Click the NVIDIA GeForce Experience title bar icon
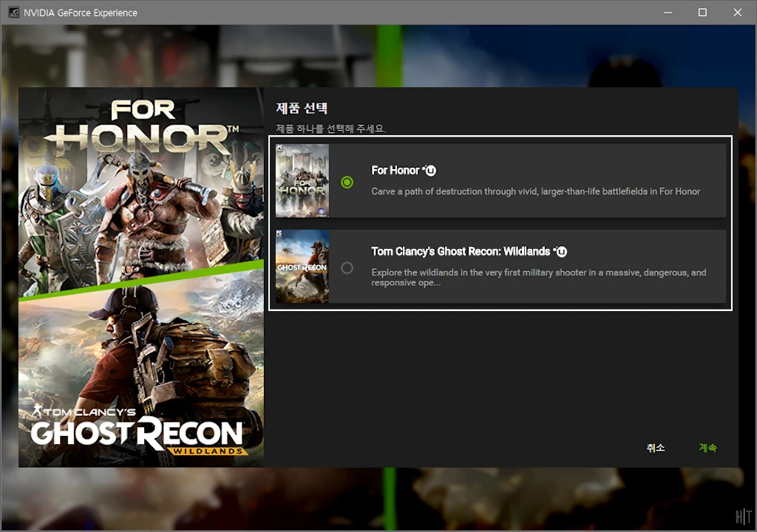The image size is (757, 532). [x=14, y=13]
